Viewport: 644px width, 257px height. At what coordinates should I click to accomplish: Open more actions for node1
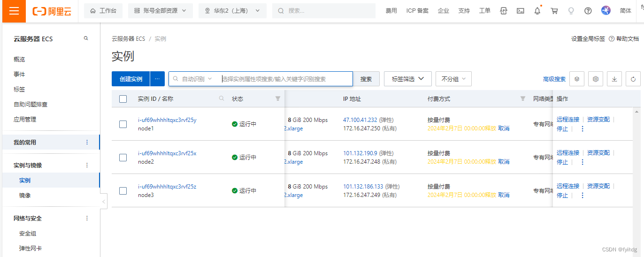(583, 129)
